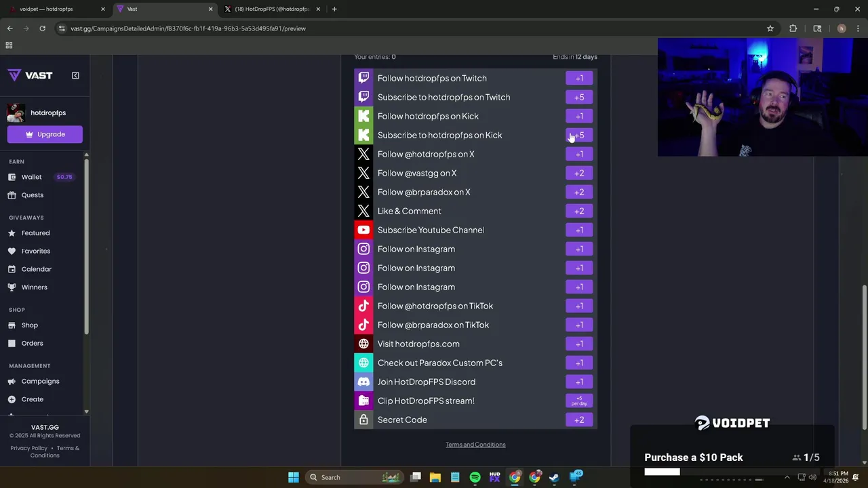Viewport: 868px width, 488px height.
Task: Click the Twitch icon for Follow hotdropfps
Action: click(363, 78)
